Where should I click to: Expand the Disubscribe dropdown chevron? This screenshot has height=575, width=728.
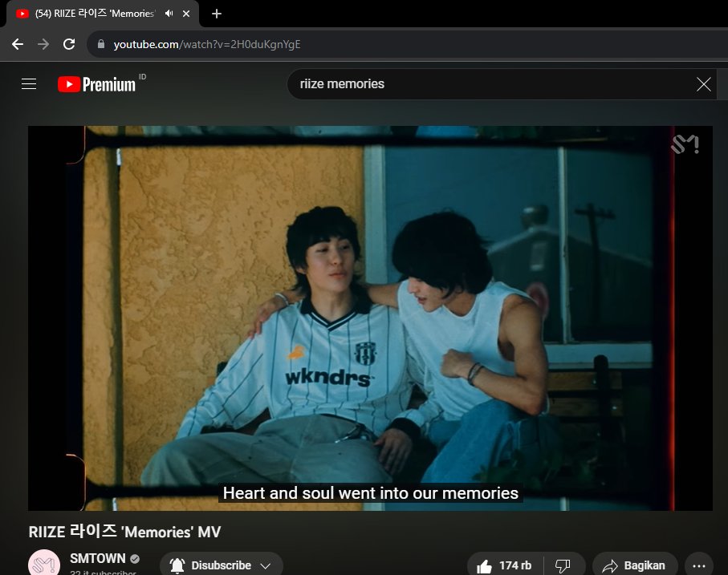point(265,564)
